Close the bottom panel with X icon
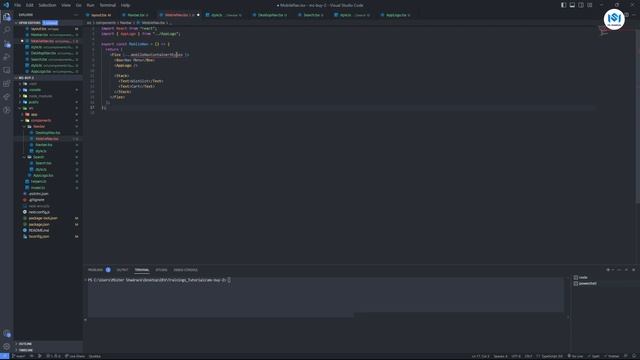Screen dimensions: 640x360 [633, 270]
